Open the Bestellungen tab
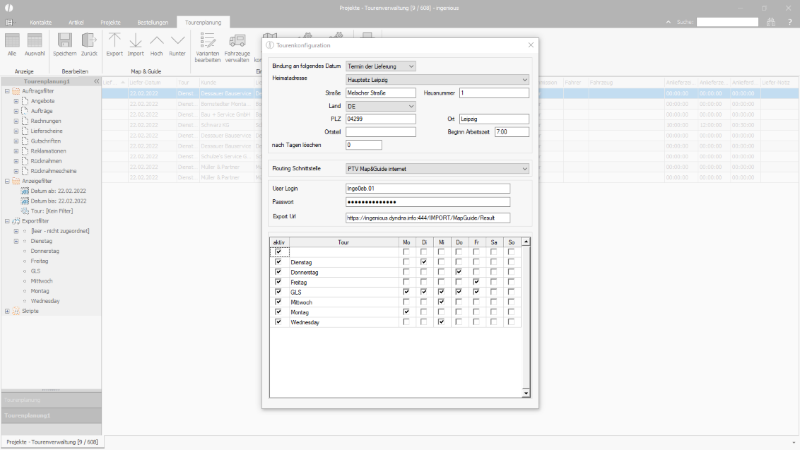The width and height of the screenshot is (800, 450). (x=153, y=22)
